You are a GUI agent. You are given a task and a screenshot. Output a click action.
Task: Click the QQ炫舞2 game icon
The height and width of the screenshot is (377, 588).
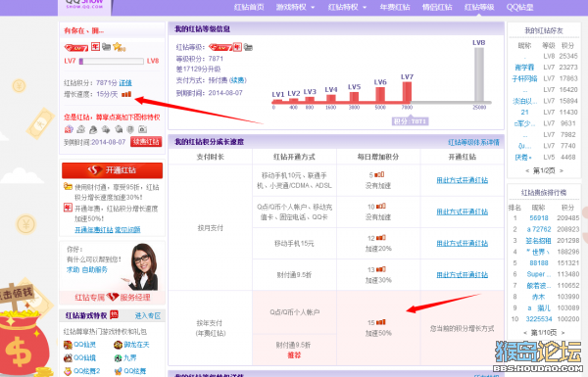coord(68,371)
